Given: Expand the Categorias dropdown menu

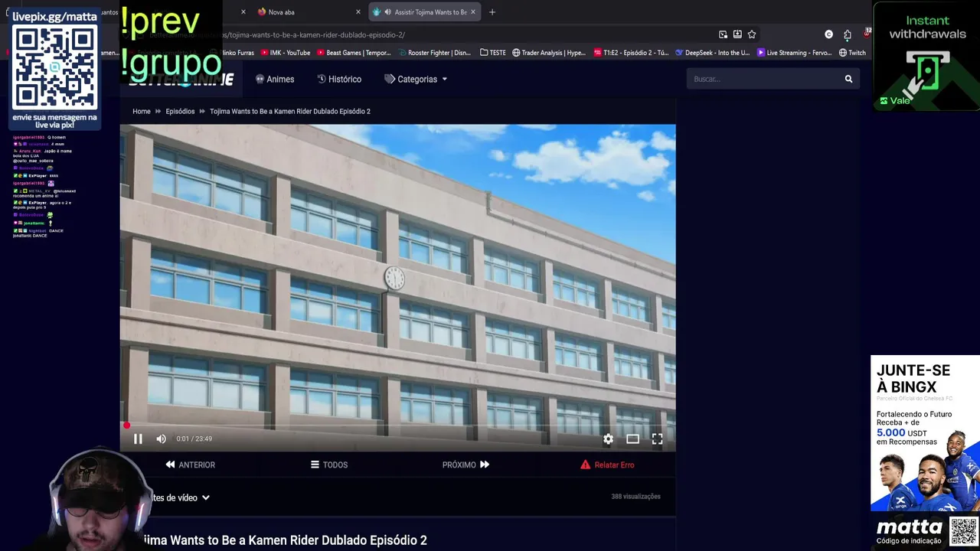Looking at the screenshot, I should (x=416, y=79).
